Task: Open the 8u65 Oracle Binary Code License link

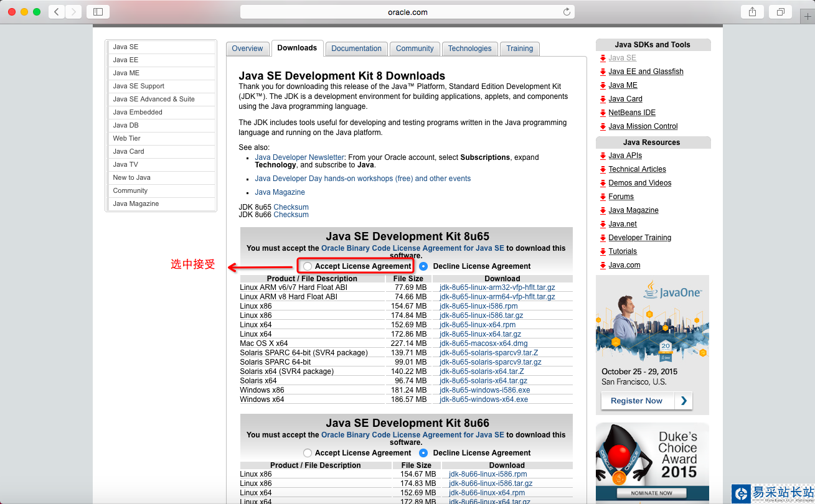Action: click(x=413, y=248)
